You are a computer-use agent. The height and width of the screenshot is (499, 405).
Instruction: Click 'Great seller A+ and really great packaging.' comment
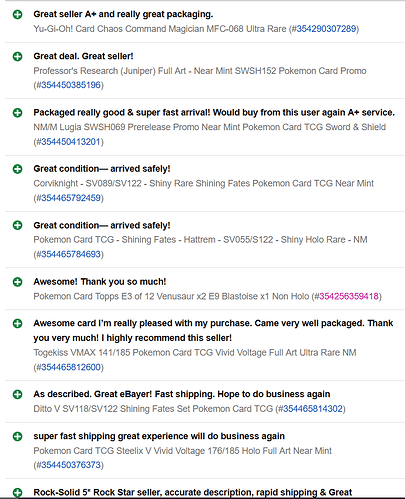pyautogui.click(x=123, y=14)
